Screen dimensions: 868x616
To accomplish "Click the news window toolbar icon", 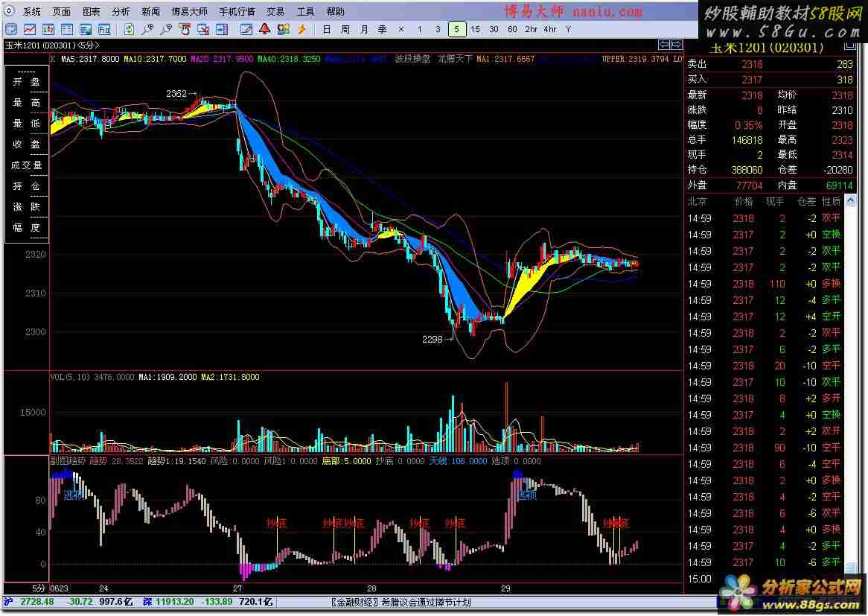I will click(x=86, y=29).
